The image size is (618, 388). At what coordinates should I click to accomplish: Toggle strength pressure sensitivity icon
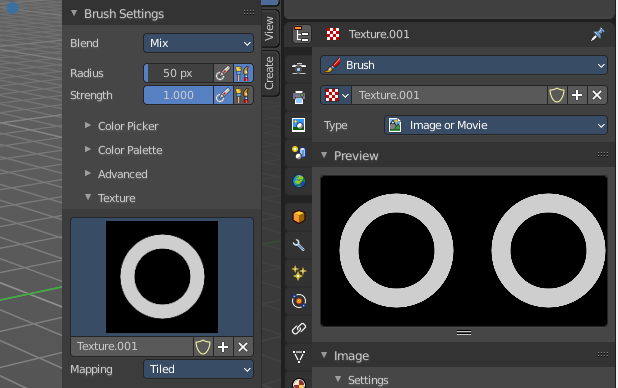coord(223,95)
